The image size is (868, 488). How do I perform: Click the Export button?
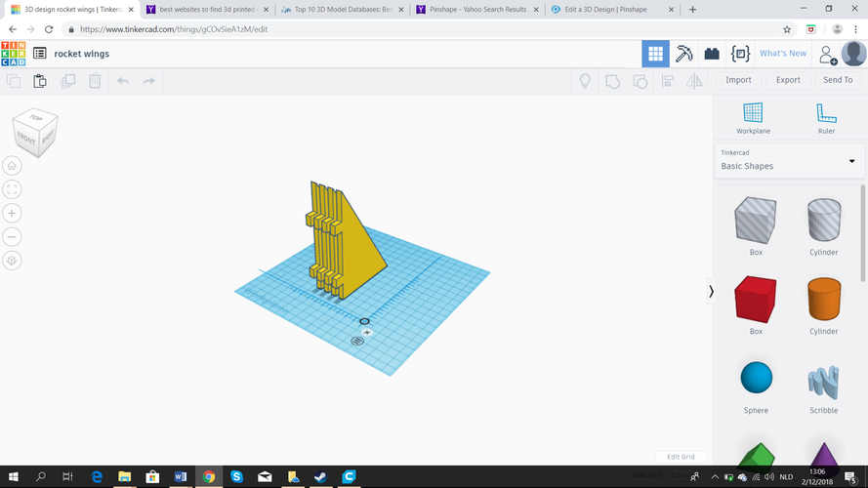[x=788, y=80]
